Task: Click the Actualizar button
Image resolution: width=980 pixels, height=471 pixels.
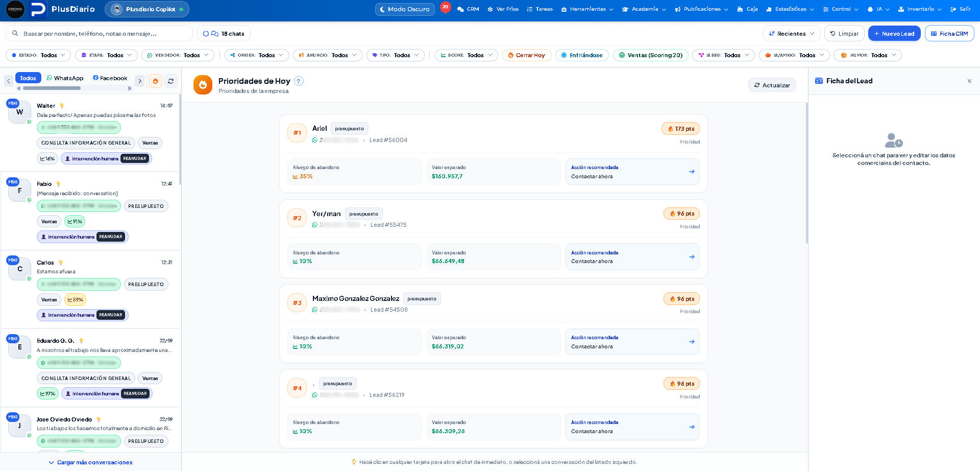Action: point(772,85)
